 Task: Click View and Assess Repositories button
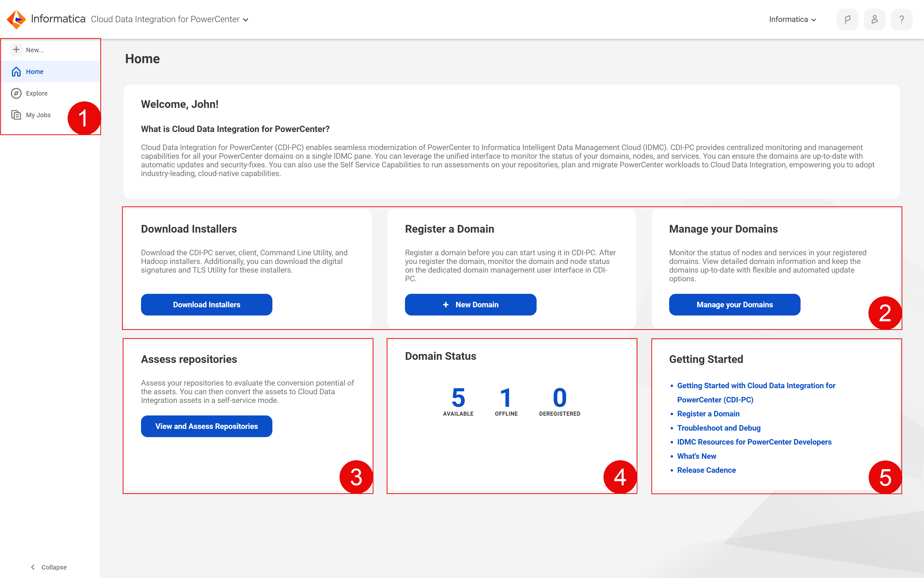(x=206, y=426)
